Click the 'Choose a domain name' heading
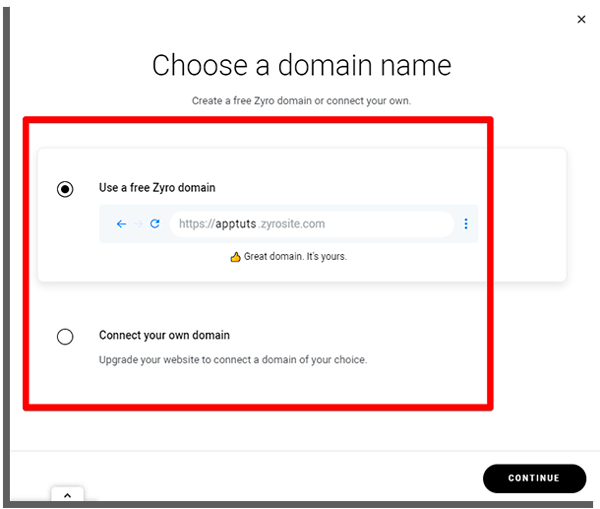 tap(302, 65)
